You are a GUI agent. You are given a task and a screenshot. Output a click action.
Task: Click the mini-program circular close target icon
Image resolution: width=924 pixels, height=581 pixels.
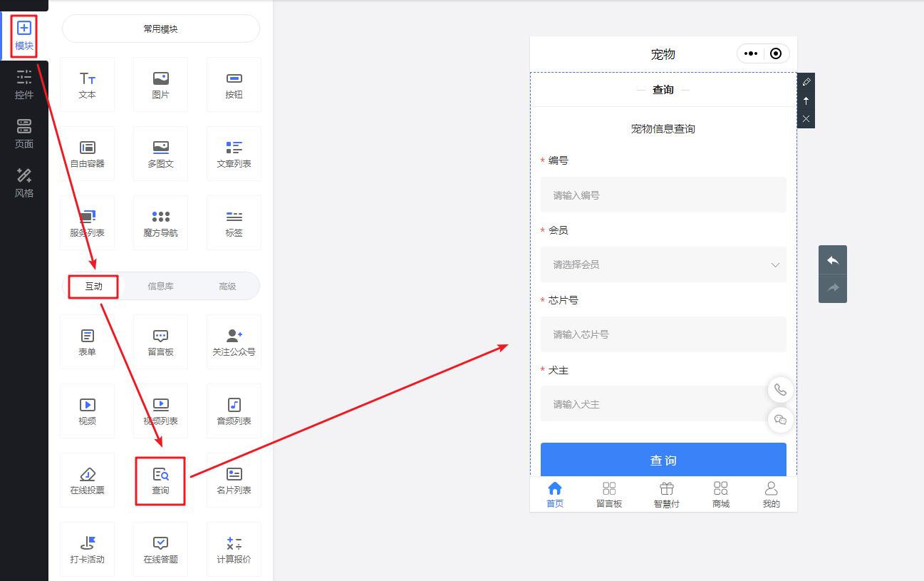(777, 53)
